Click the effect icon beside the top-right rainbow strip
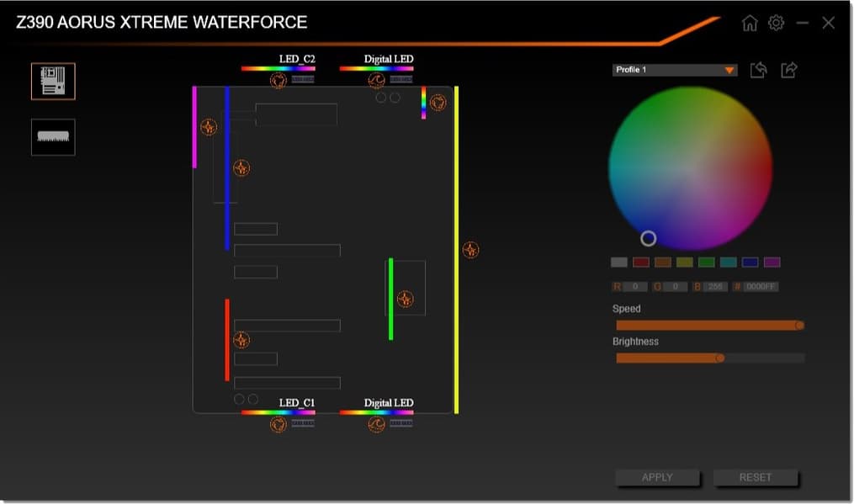 click(438, 103)
